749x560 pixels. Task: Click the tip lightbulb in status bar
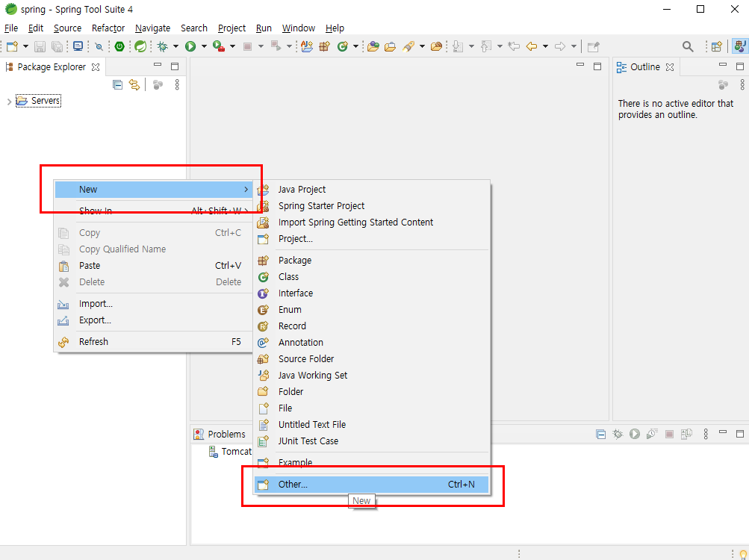pyautogui.click(x=743, y=554)
